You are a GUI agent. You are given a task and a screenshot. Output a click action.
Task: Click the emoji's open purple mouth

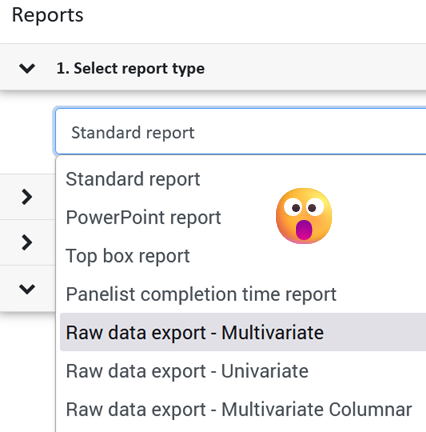[304, 230]
